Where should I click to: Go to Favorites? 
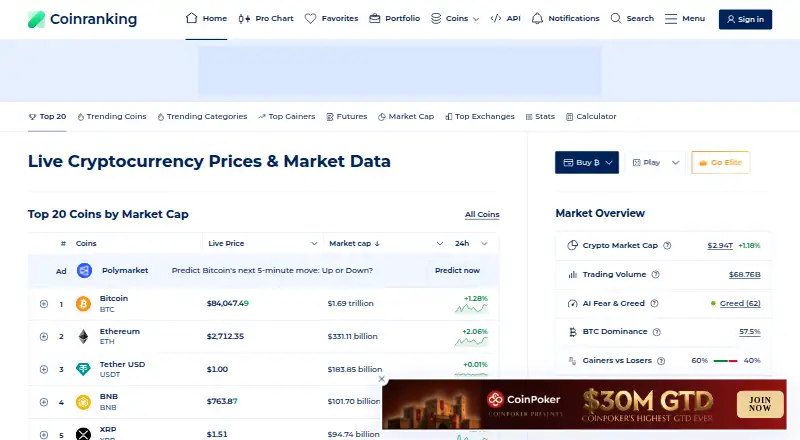coord(331,18)
